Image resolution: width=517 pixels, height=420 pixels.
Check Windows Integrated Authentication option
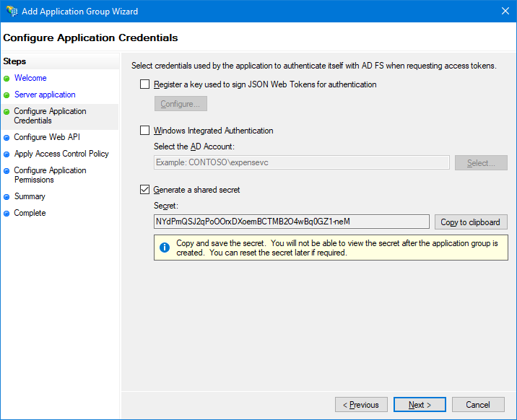(144, 131)
